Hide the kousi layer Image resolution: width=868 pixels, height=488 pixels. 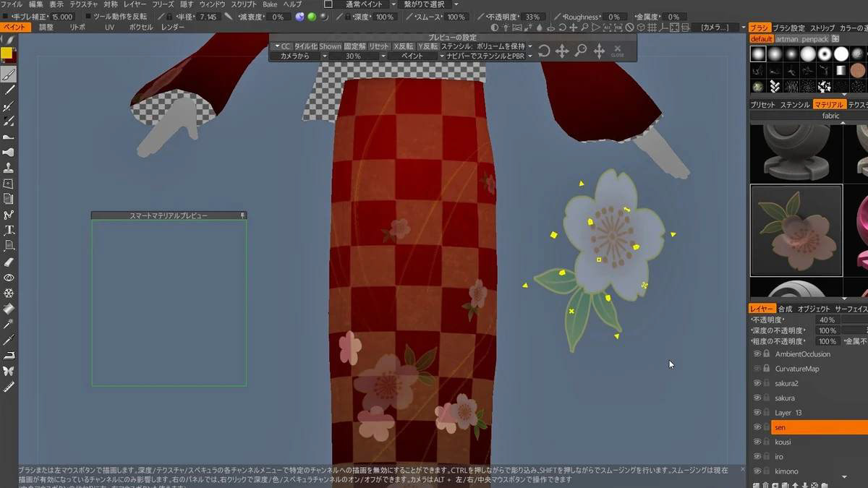pos(757,442)
